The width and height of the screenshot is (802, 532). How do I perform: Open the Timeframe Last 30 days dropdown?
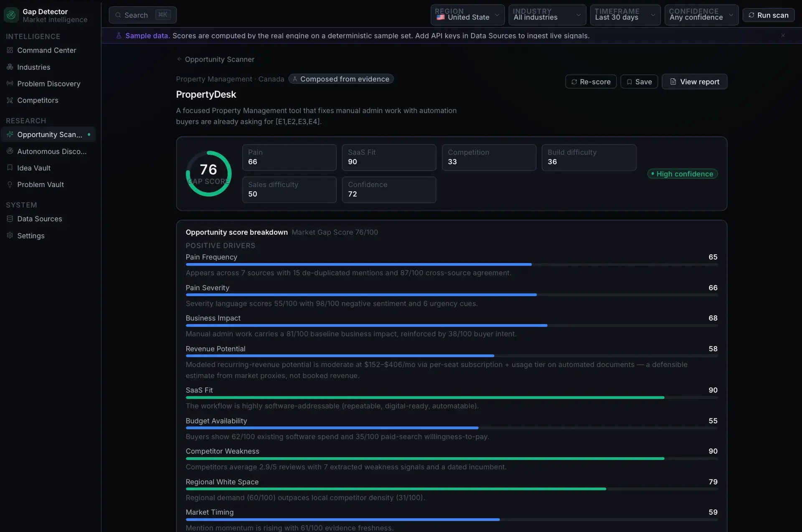[625, 15]
